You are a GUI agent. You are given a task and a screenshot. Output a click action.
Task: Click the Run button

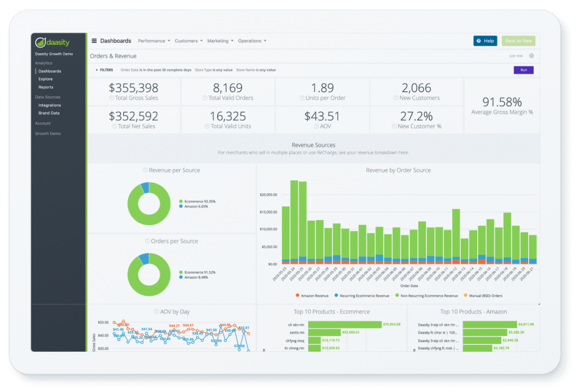point(525,70)
